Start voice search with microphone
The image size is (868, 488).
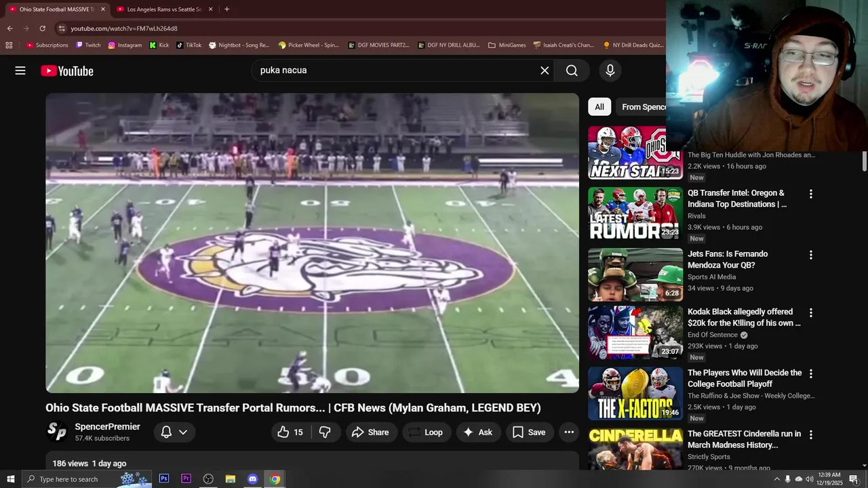[610, 70]
